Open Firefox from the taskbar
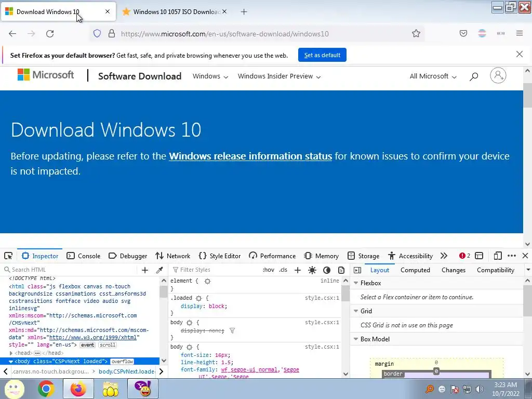The height and width of the screenshot is (399, 532). pyautogui.click(x=78, y=389)
